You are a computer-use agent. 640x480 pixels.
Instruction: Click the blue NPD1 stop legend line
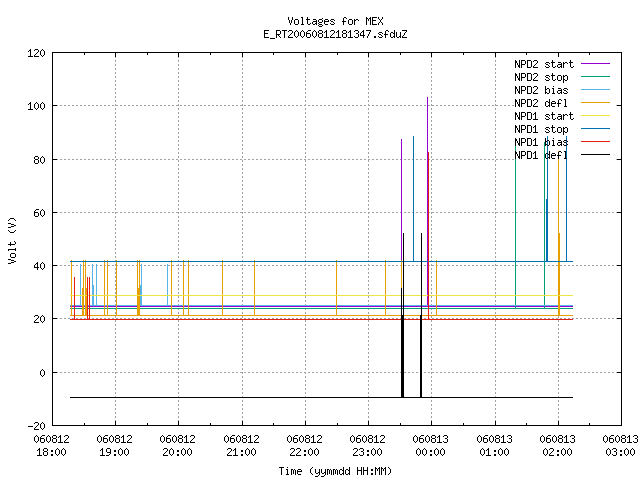pos(596,129)
